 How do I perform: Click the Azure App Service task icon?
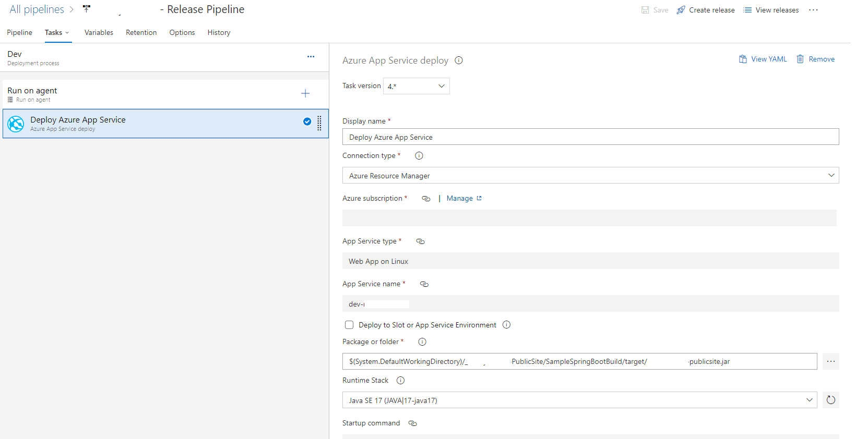(16, 124)
